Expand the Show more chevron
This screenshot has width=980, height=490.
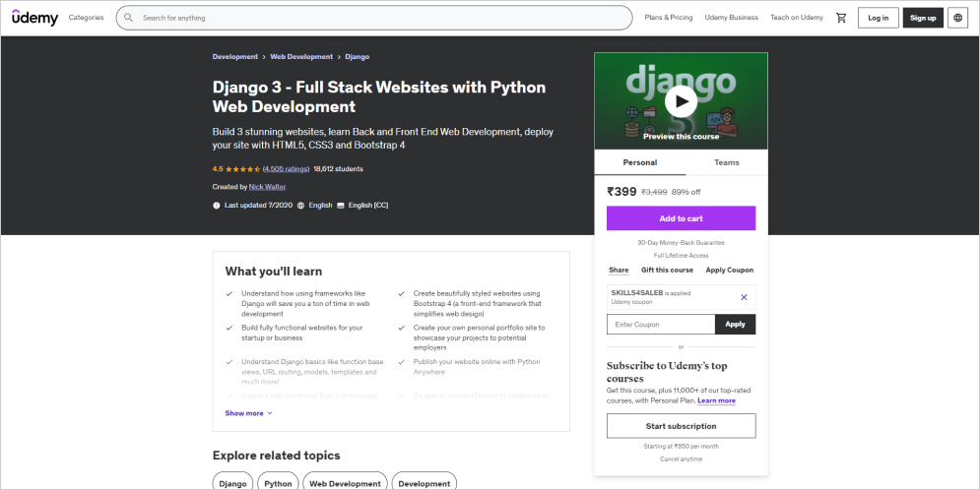[x=270, y=413]
